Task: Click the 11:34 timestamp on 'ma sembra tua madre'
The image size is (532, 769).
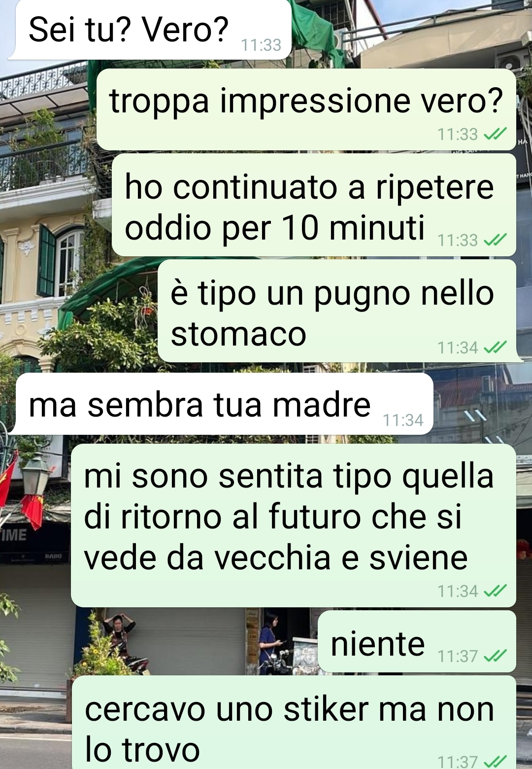Action: [x=403, y=420]
